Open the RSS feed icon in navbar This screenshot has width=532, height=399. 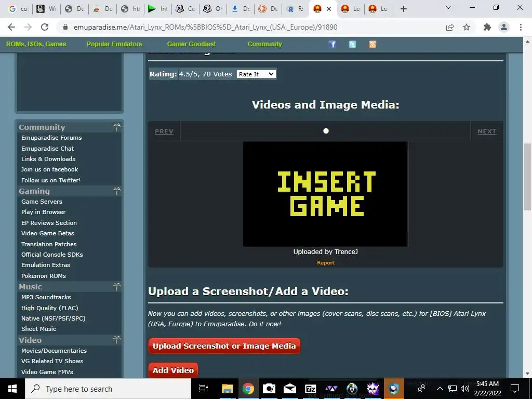point(373,44)
